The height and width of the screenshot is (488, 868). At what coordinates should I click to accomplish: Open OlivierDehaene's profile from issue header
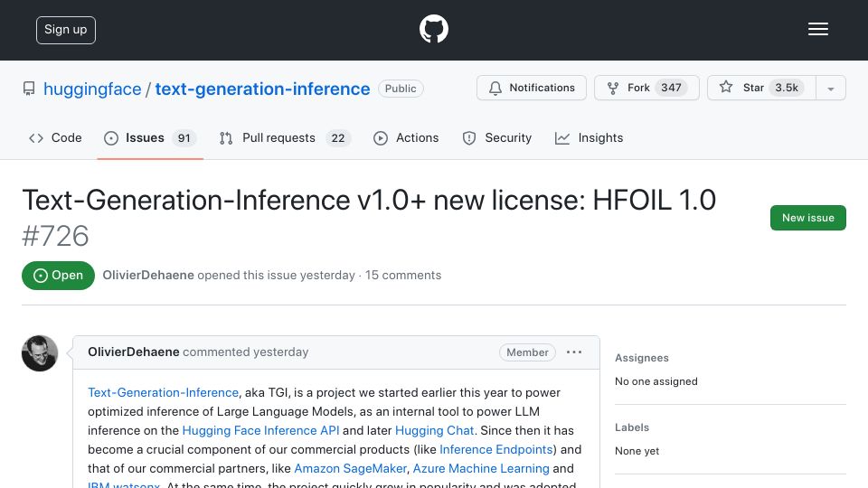pyautogui.click(x=148, y=275)
